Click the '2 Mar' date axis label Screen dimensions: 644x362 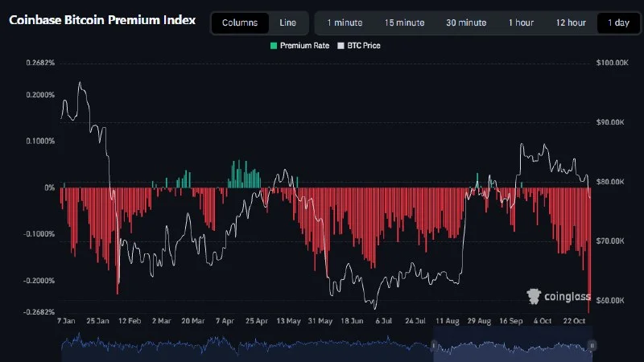[x=162, y=320]
